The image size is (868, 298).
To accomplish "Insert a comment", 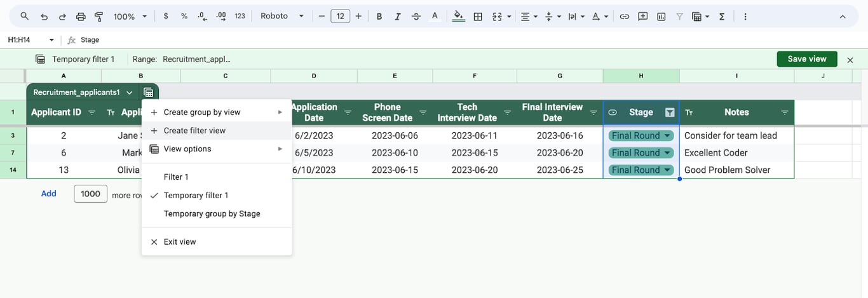I will point(642,17).
